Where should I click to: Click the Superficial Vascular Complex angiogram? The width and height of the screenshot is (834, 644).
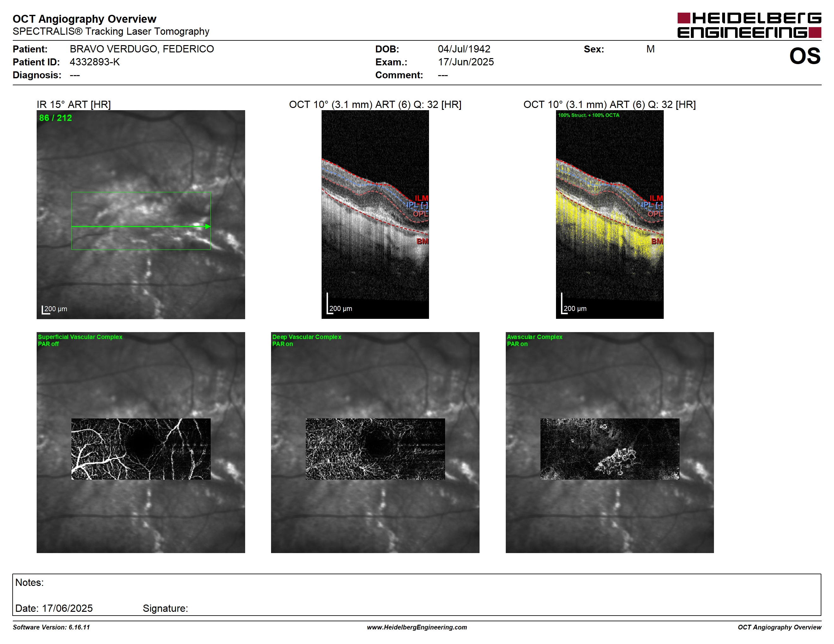pos(141,449)
